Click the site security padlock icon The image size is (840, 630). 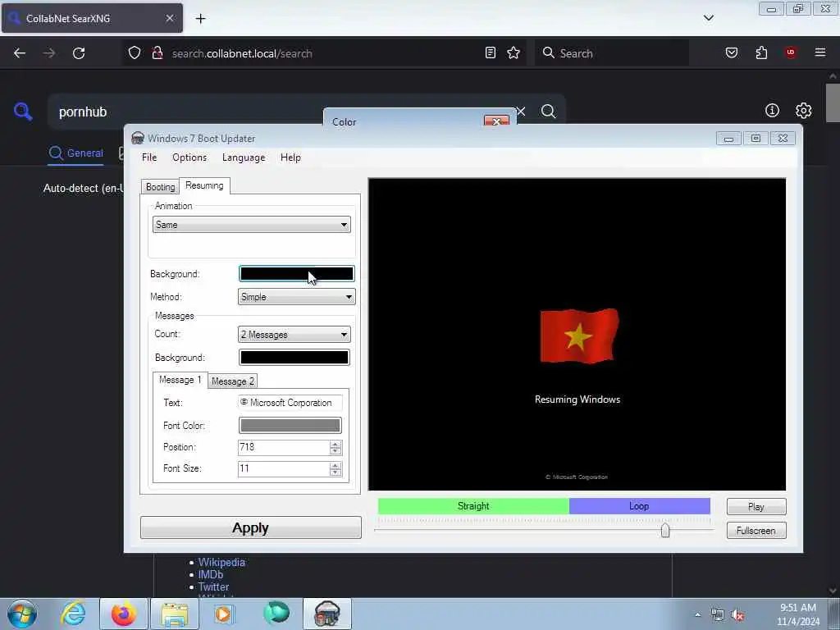157,52
